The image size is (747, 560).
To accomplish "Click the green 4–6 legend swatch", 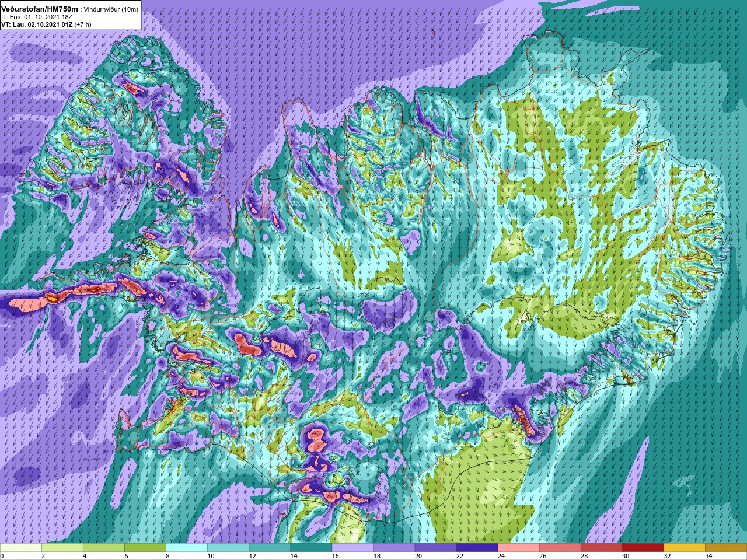I will pos(104,548).
